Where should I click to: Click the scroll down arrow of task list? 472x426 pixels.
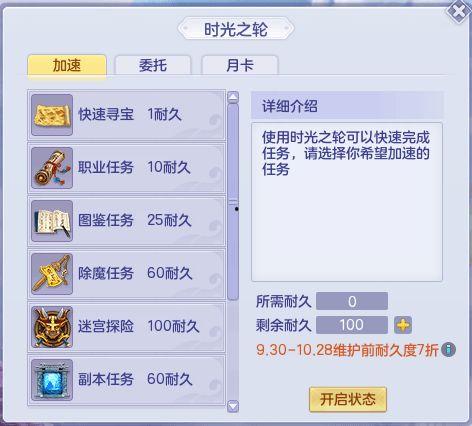(233, 406)
